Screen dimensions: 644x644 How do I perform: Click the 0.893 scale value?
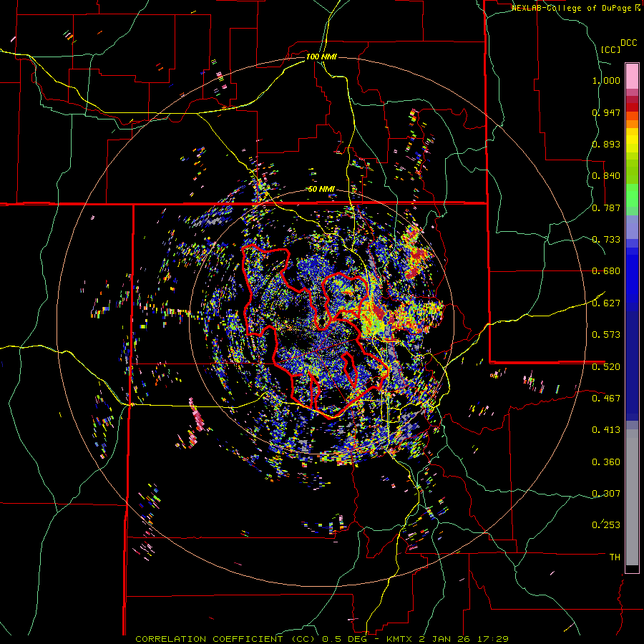[x=606, y=144]
